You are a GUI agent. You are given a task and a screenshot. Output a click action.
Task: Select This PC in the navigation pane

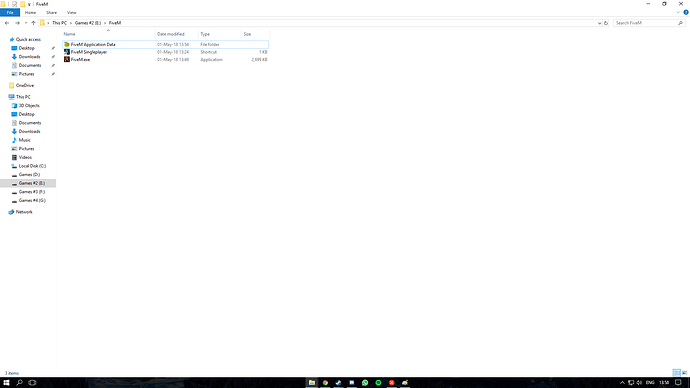[23, 97]
